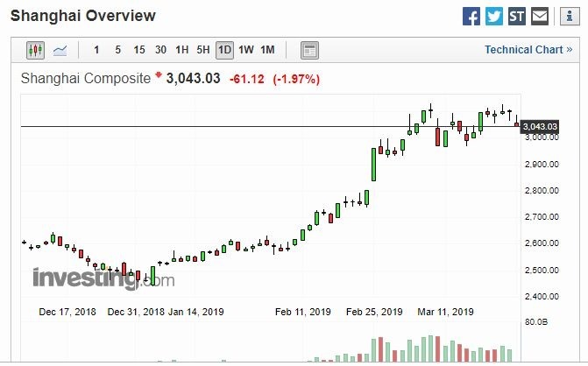The height and width of the screenshot is (366, 588).
Task: Select the 15 minute interval
Action: pyautogui.click(x=139, y=50)
